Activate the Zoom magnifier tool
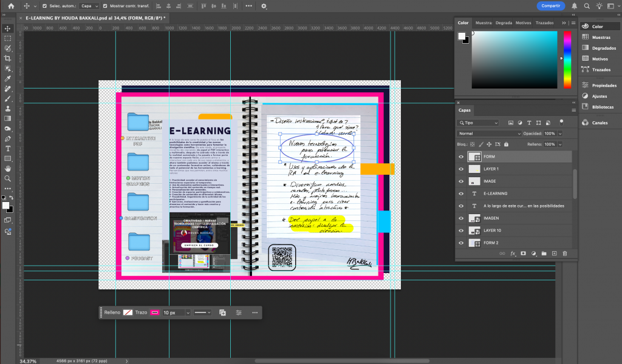This screenshot has height=364, width=622. (8, 178)
